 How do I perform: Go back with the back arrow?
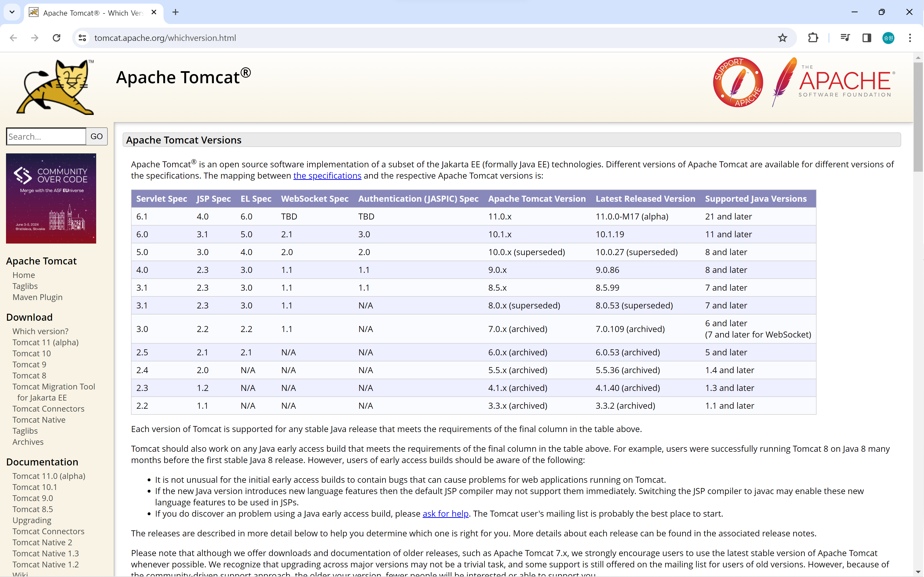click(13, 38)
